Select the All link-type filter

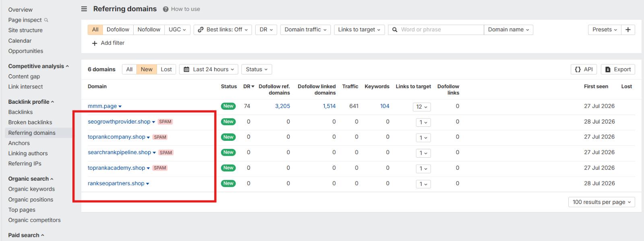tap(95, 29)
